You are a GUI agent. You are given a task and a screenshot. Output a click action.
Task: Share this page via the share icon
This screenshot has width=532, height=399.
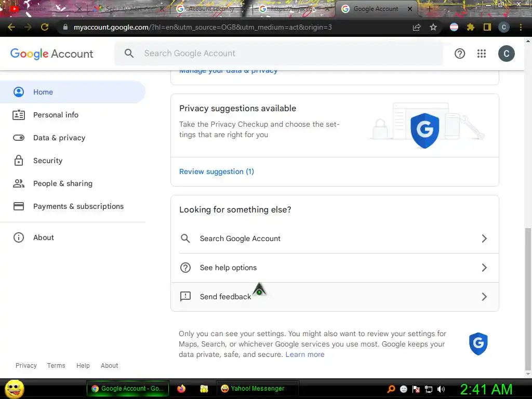(417, 27)
